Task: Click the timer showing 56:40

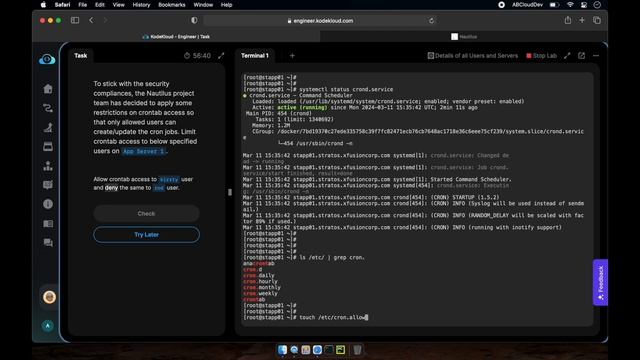Action: [198, 56]
